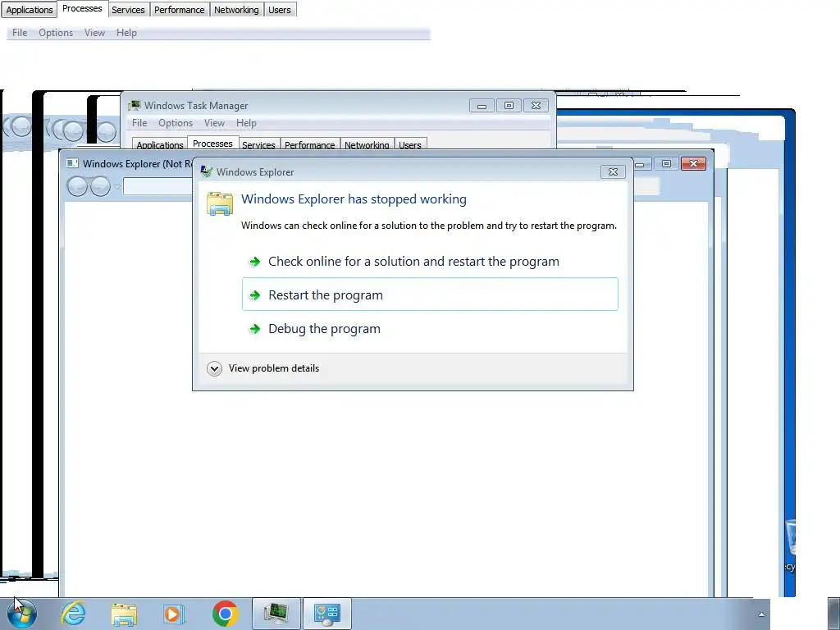Switch to Processes tab in Task Manager window
This screenshot has height=630, width=840.
[212, 143]
